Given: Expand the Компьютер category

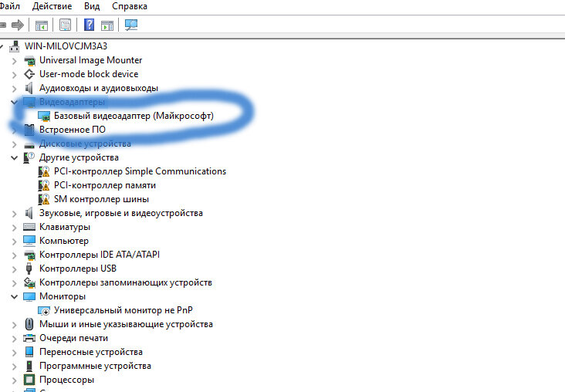Looking at the screenshot, I should 14,242.
